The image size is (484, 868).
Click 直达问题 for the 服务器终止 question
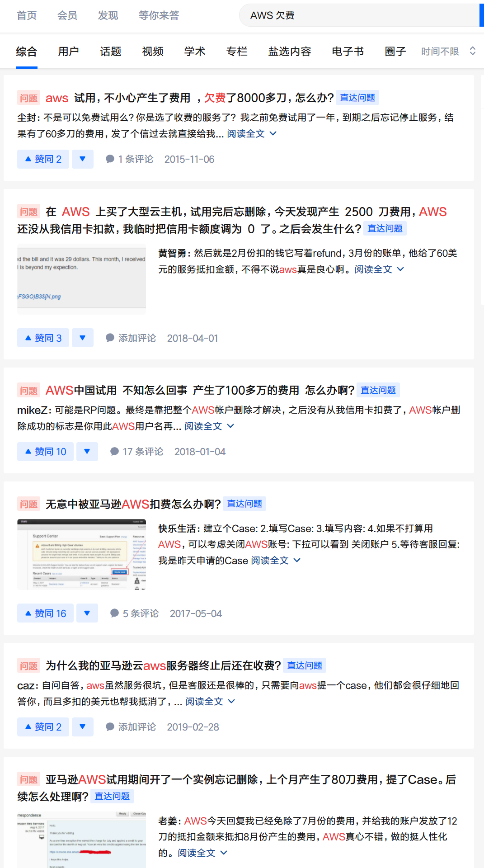(x=305, y=665)
